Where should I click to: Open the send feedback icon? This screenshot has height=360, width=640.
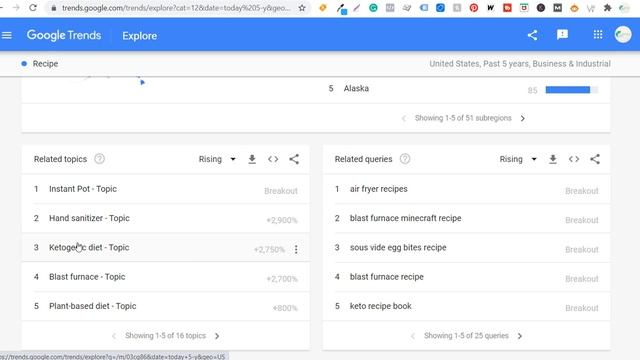[x=562, y=35]
